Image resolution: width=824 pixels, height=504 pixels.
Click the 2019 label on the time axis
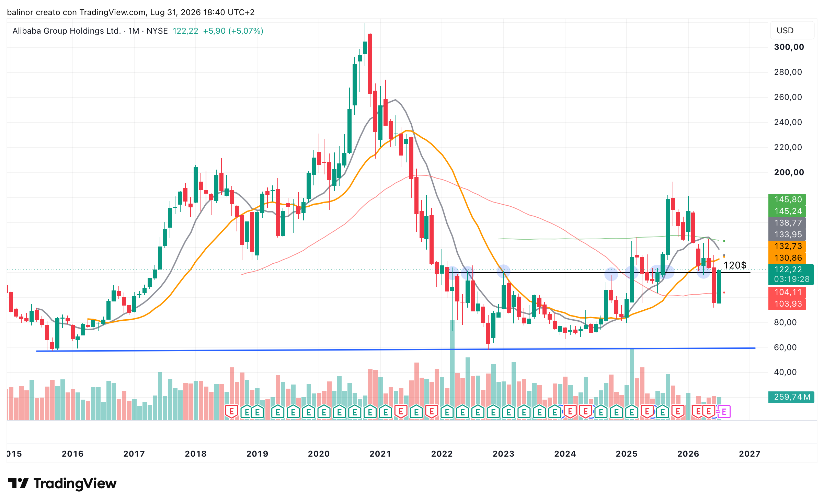click(257, 454)
